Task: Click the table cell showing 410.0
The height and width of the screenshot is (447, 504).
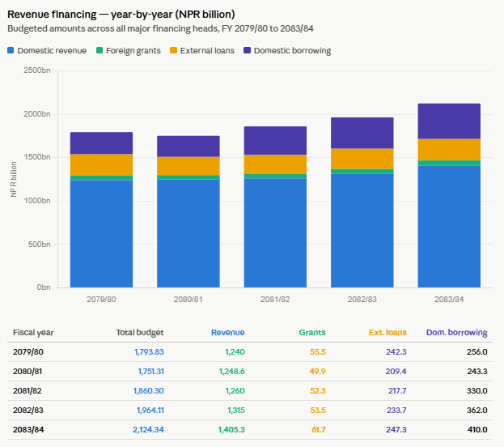Action: point(477,430)
